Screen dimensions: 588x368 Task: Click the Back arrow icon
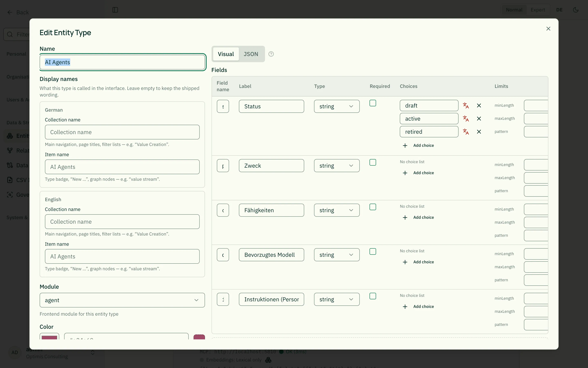(10, 12)
